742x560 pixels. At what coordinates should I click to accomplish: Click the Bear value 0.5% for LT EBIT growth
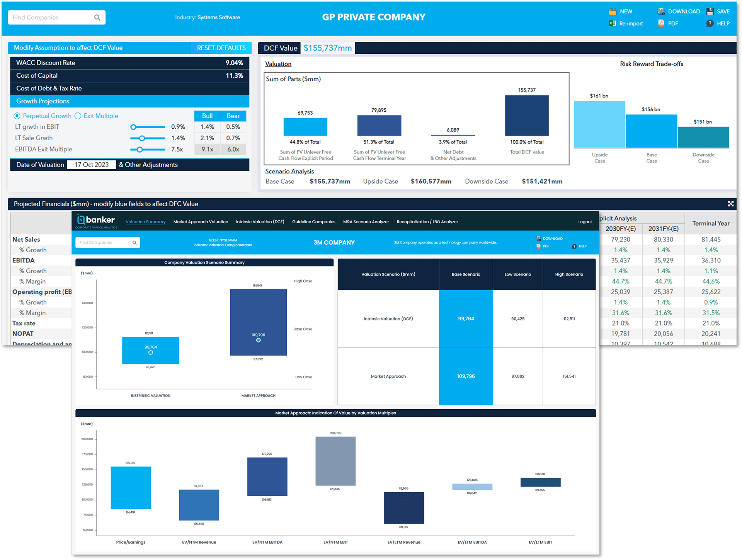coord(233,127)
